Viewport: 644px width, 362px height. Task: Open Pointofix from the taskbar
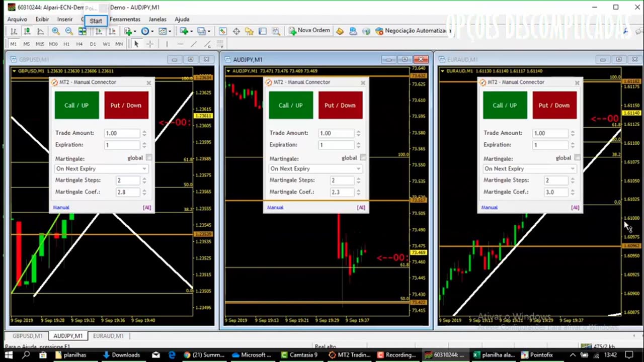click(x=537, y=355)
